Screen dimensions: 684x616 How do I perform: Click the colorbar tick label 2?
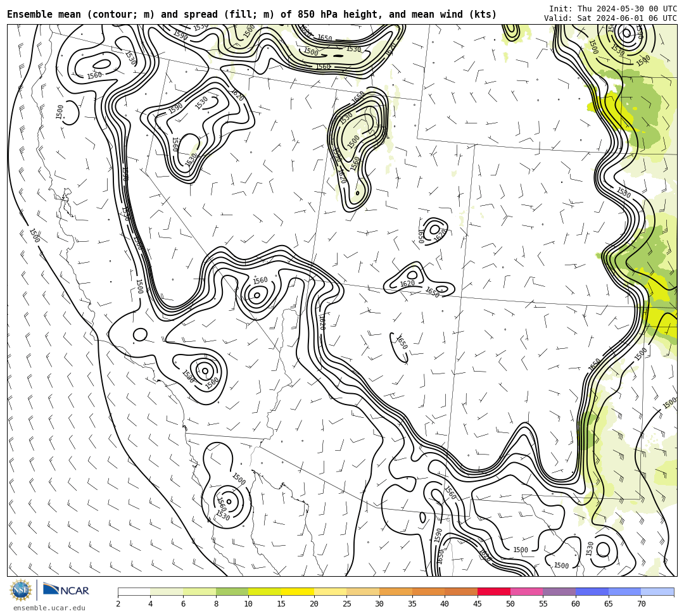[118, 604]
